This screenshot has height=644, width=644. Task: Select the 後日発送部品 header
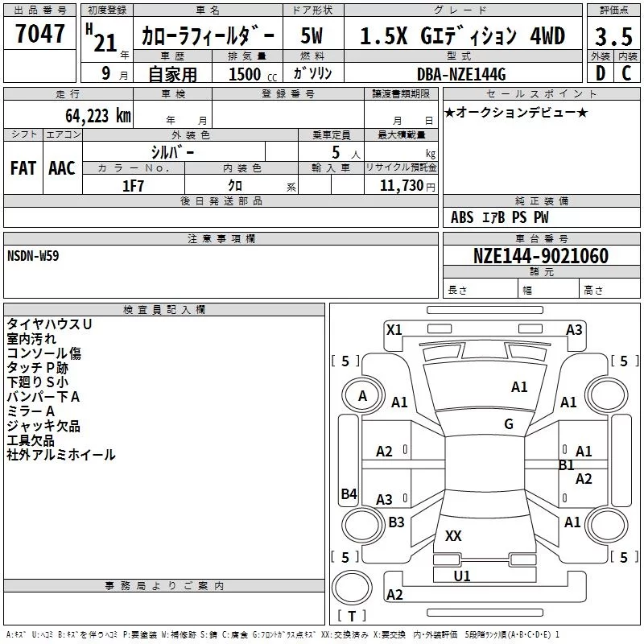[221, 200]
